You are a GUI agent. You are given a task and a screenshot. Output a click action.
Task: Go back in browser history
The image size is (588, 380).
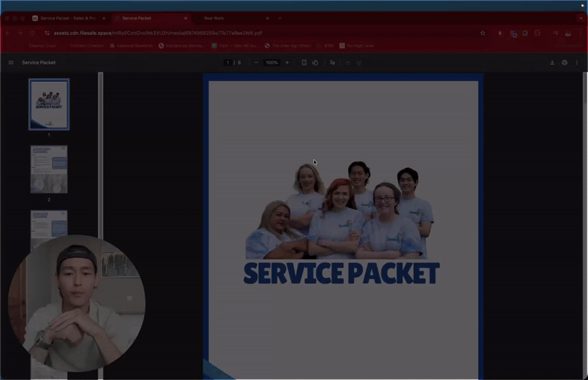pyautogui.click(x=7, y=33)
